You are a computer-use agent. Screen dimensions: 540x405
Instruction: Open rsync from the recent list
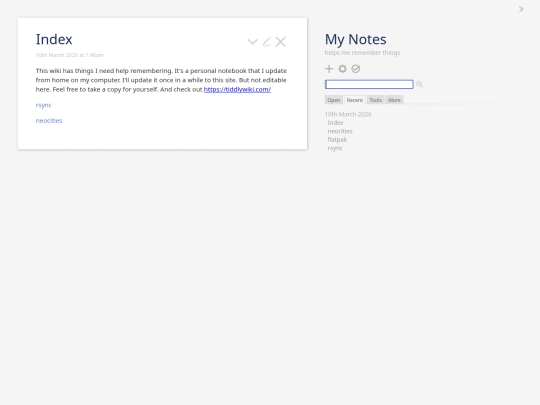(x=335, y=148)
